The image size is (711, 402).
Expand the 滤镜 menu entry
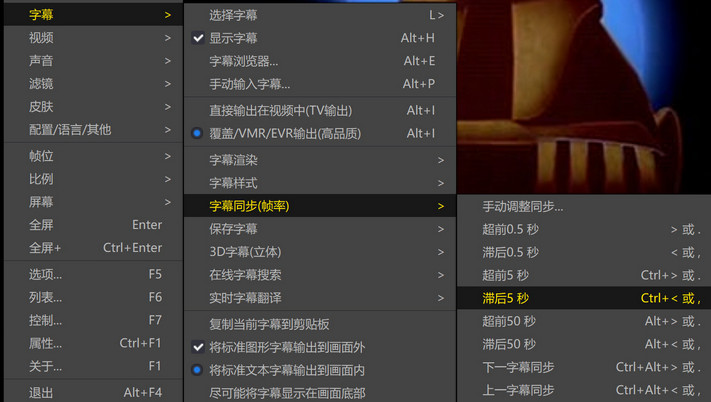click(93, 84)
